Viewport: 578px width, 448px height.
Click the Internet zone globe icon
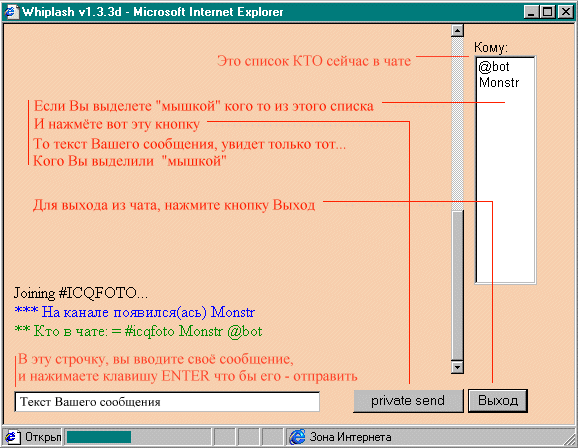(297, 437)
